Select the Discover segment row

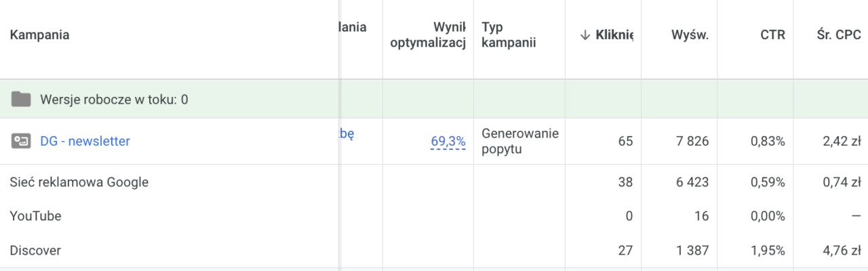(x=434, y=251)
